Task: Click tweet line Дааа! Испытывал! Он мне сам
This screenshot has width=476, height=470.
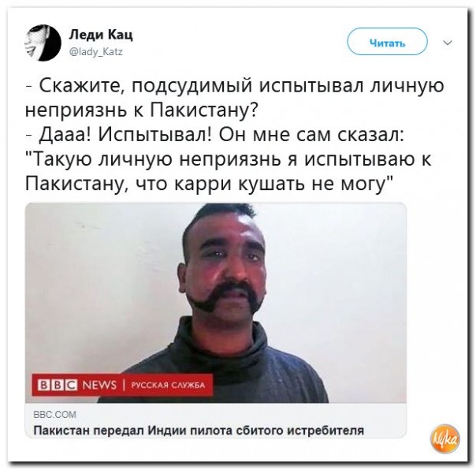Action: tap(214, 135)
